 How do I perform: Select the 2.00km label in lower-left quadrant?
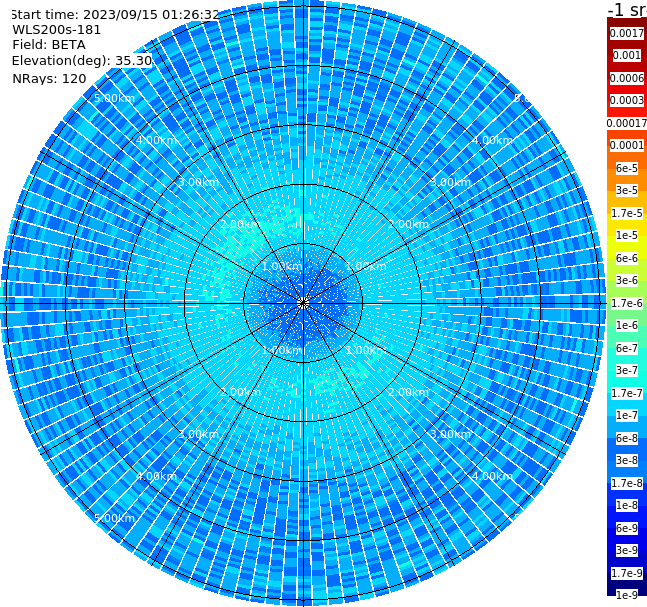point(241,392)
